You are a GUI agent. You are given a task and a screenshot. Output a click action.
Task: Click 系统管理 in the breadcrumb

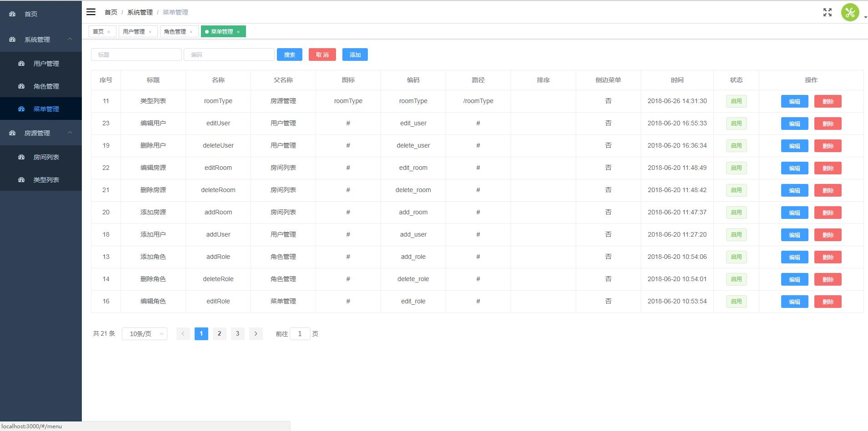pos(140,12)
